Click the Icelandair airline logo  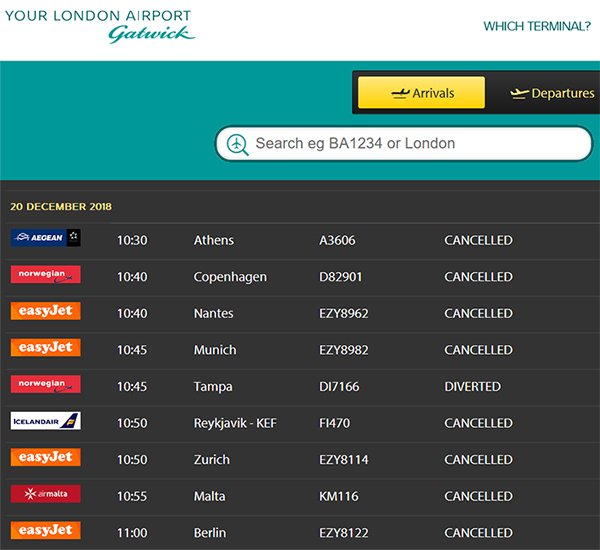(x=45, y=421)
